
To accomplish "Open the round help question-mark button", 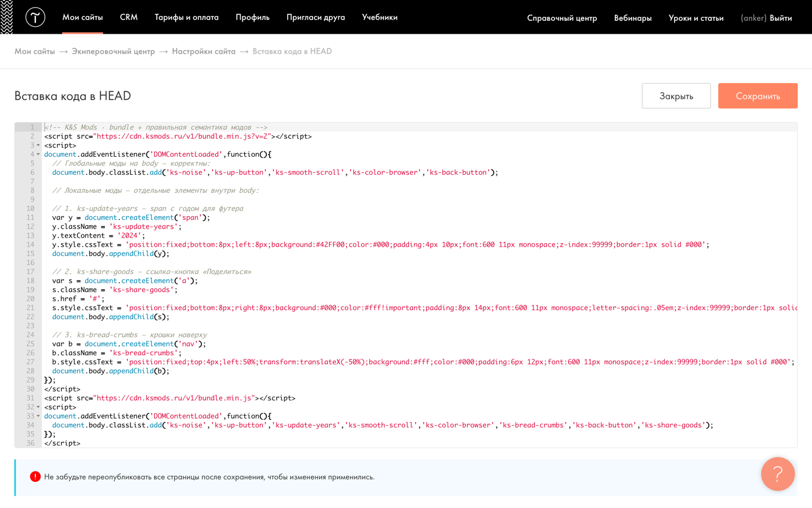I will [778, 474].
